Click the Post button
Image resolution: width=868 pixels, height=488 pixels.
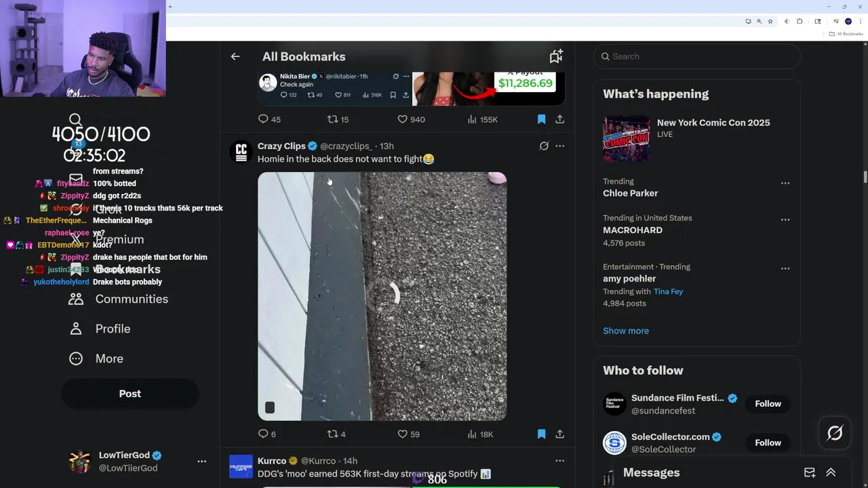point(130,394)
